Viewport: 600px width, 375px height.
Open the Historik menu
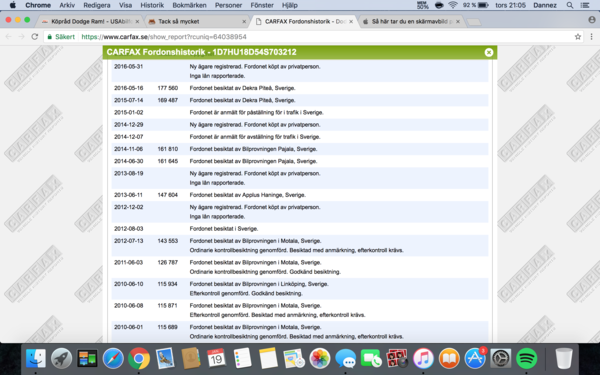pyautogui.click(x=152, y=5)
